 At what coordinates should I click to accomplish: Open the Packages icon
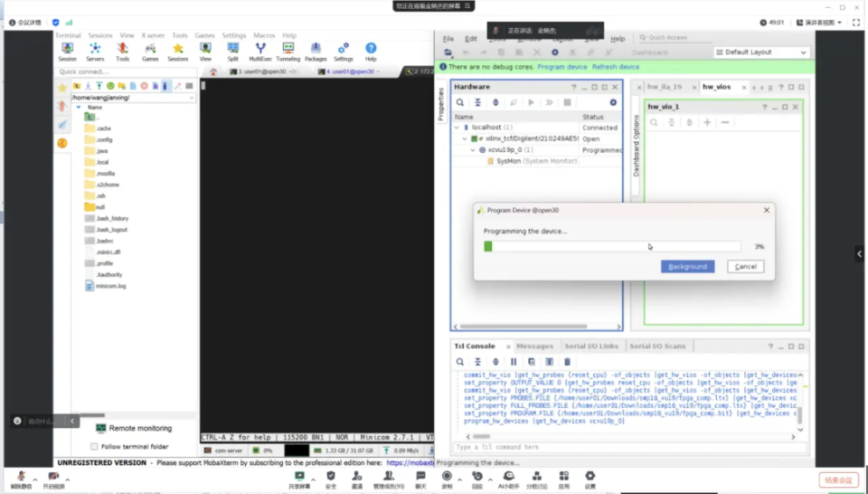click(316, 52)
